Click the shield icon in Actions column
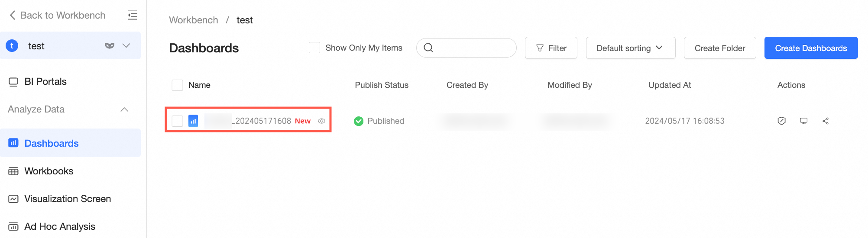 [781, 121]
